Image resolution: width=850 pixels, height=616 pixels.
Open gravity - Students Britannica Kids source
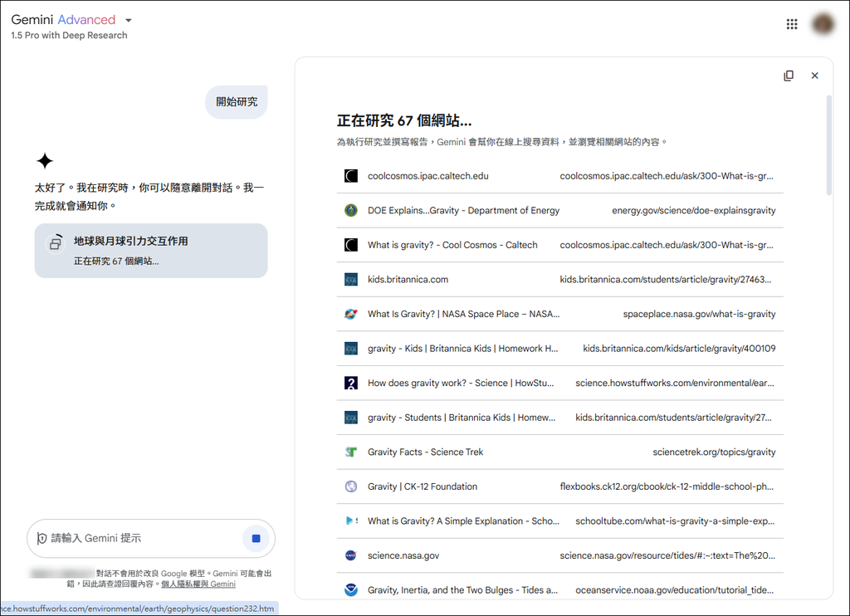click(x=462, y=418)
